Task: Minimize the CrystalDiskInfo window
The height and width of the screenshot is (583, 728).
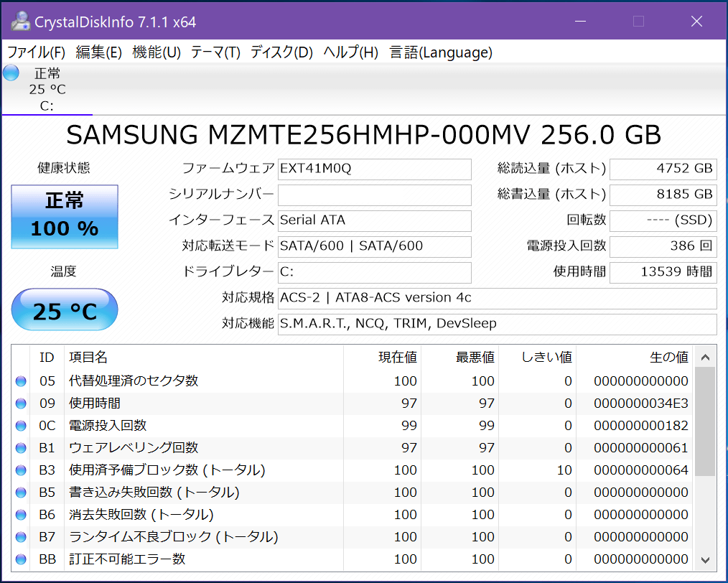Action: tap(580, 22)
